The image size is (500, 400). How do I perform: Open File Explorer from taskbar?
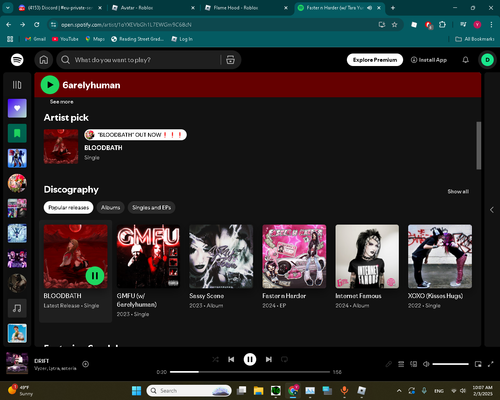[x=258, y=390]
